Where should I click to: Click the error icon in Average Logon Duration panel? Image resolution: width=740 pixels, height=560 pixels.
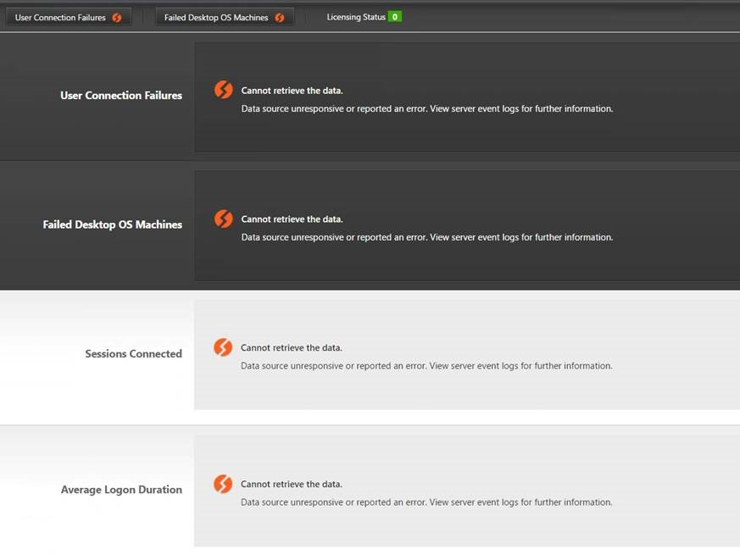point(223,484)
